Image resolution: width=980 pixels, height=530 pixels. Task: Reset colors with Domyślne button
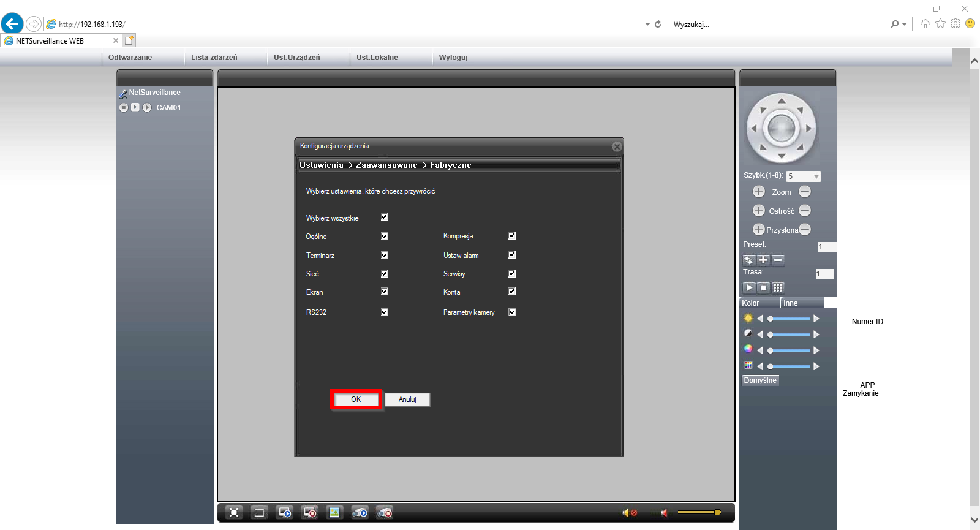[760, 380]
